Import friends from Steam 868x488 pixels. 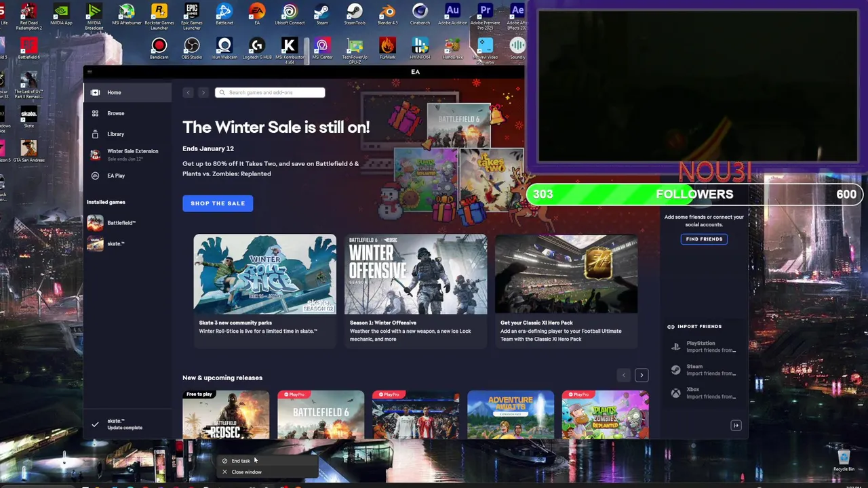pyautogui.click(x=704, y=370)
